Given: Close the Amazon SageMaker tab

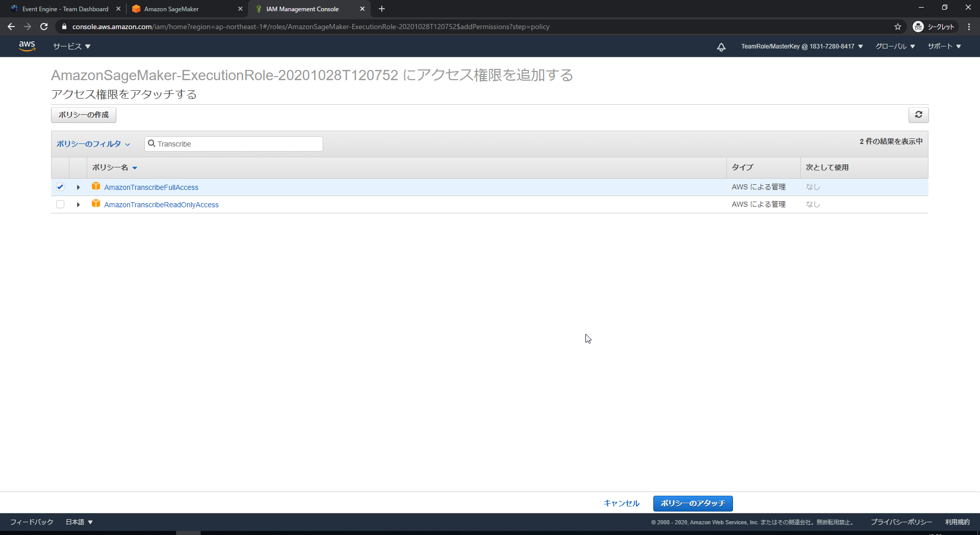Looking at the screenshot, I should [x=240, y=9].
